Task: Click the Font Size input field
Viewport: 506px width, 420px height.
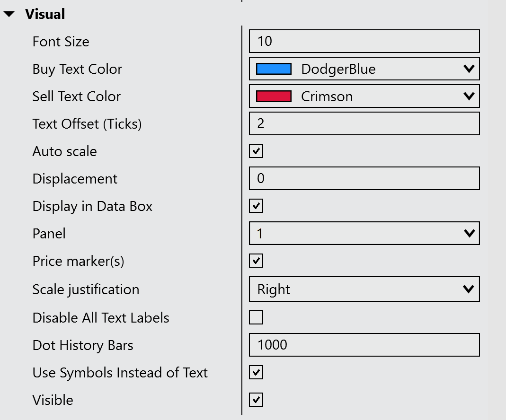Action: click(x=364, y=41)
